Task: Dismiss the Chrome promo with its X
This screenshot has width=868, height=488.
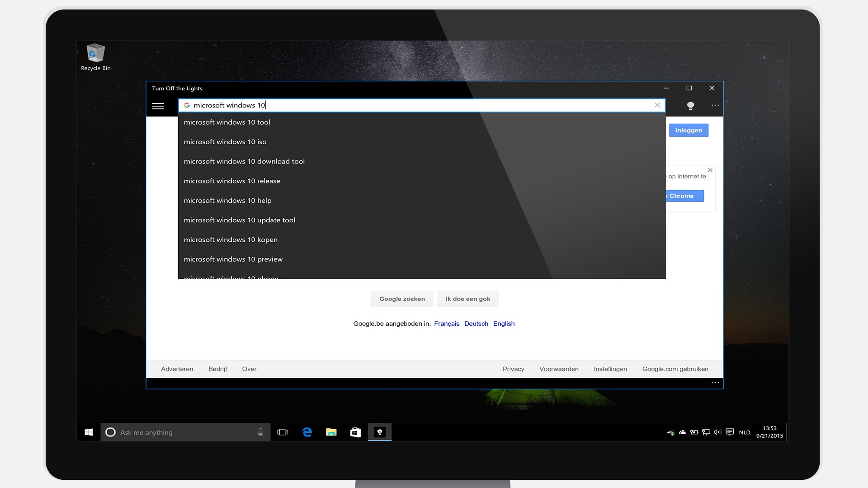Action: click(710, 170)
